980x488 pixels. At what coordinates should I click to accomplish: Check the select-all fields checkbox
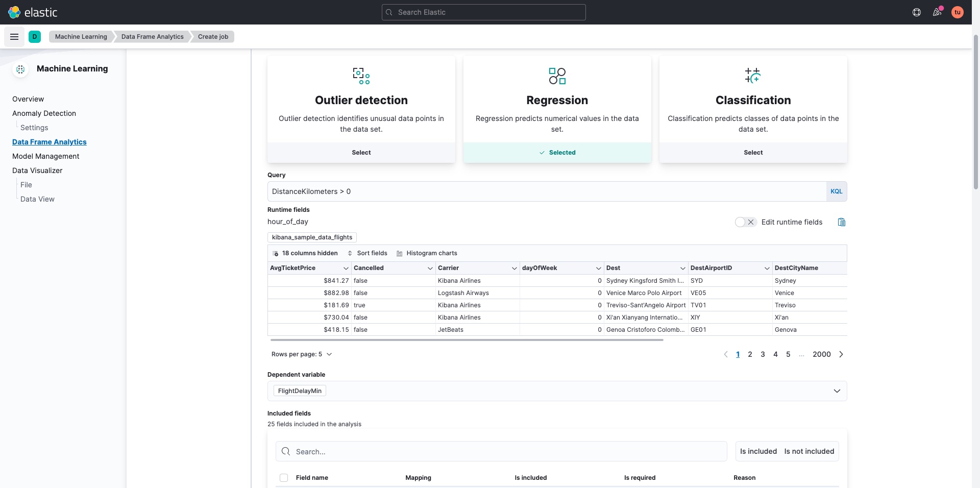pyautogui.click(x=283, y=478)
